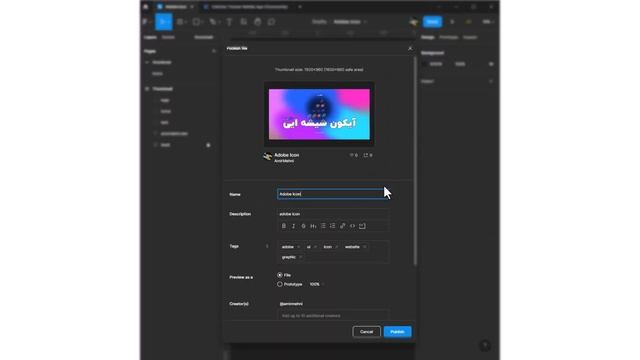Apply inline code in description
The image size is (640, 360).
tap(352, 226)
